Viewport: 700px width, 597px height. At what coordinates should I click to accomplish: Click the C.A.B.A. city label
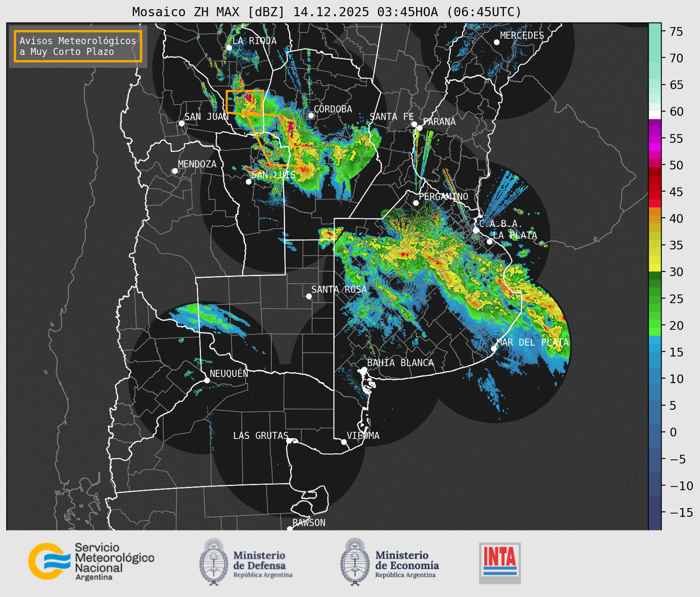[500, 224]
